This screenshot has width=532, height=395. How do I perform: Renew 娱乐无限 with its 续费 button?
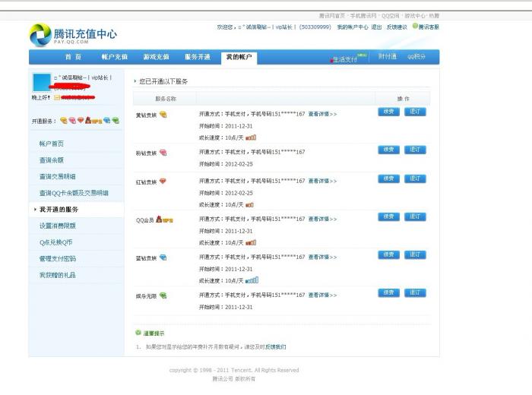(389, 293)
